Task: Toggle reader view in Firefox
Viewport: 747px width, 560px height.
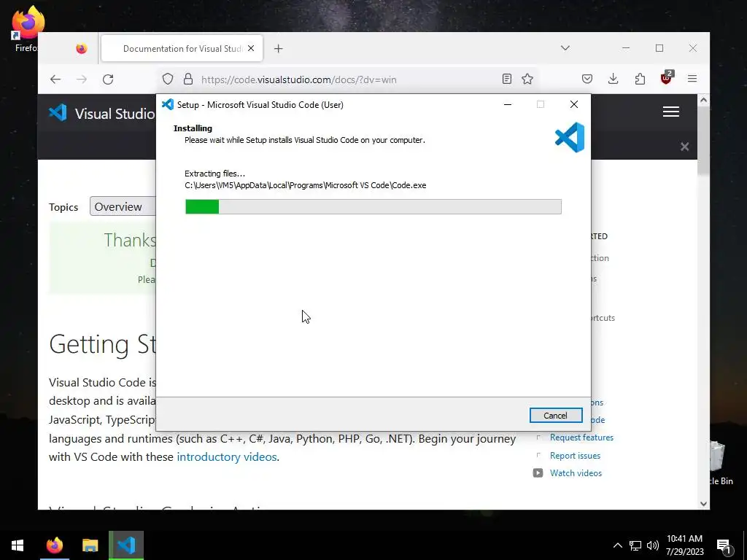Action: (x=507, y=79)
